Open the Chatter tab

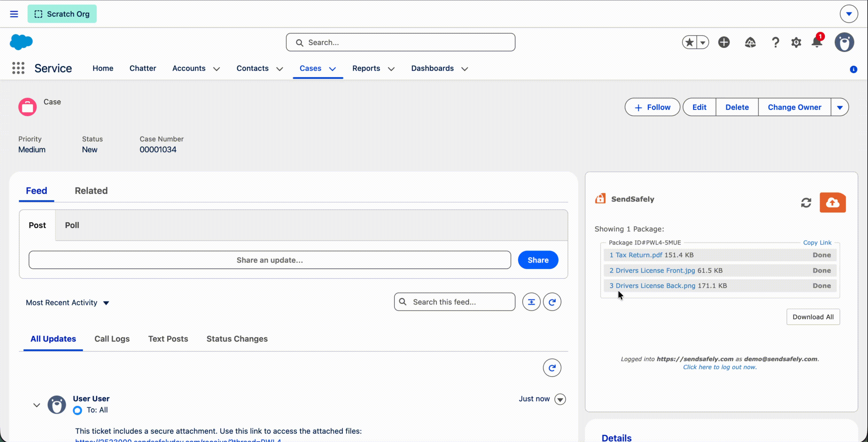143,68
